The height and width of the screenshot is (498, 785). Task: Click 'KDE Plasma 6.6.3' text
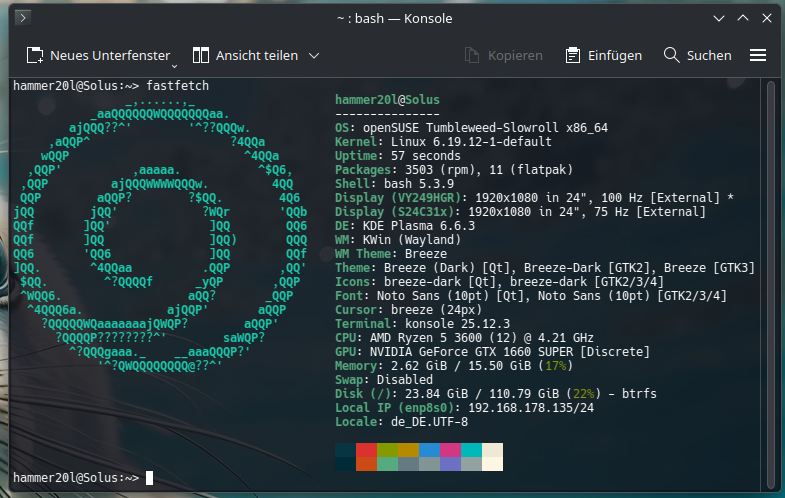coord(419,226)
